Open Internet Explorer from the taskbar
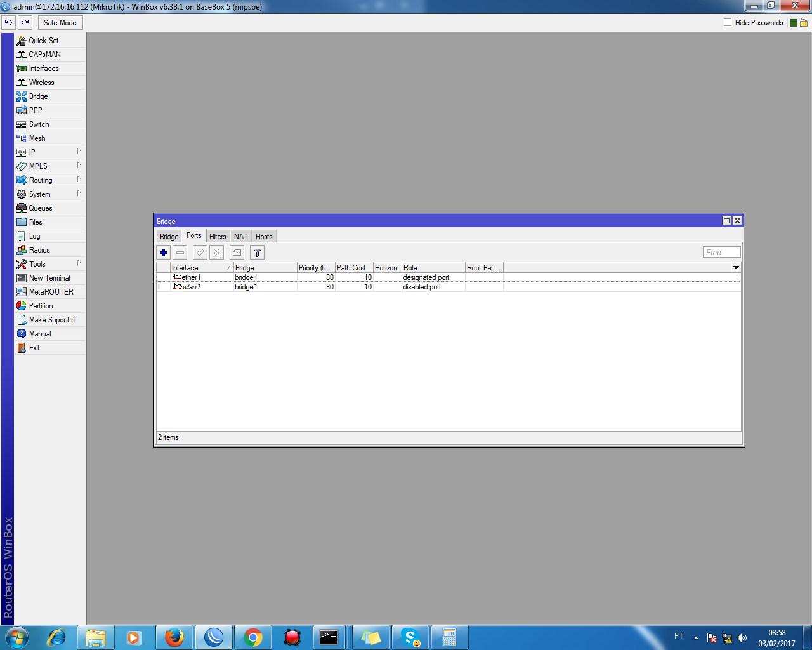The height and width of the screenshot is (650, 812). pyautogui.click(x=56, y=637)
